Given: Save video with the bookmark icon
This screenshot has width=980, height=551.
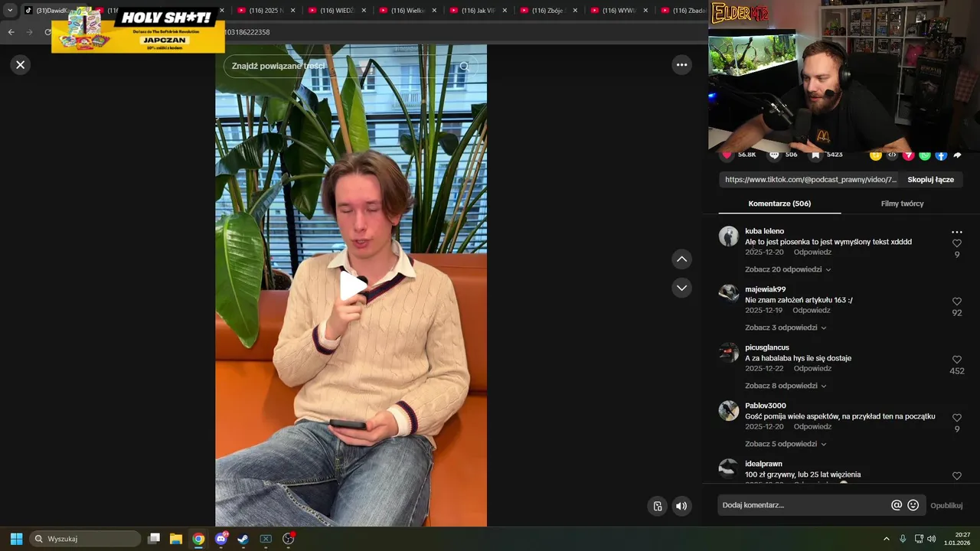Looking at the screenshot, I should (815, 155).
